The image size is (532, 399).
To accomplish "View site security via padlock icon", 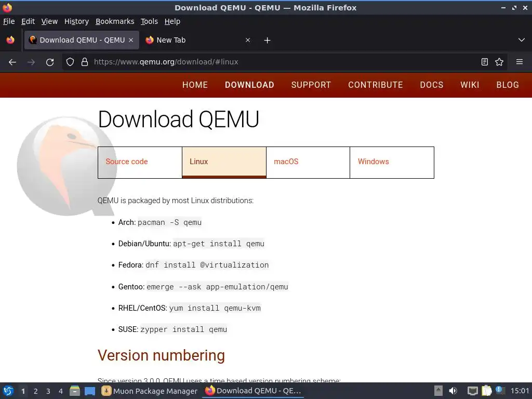I will tap(85, 62).
